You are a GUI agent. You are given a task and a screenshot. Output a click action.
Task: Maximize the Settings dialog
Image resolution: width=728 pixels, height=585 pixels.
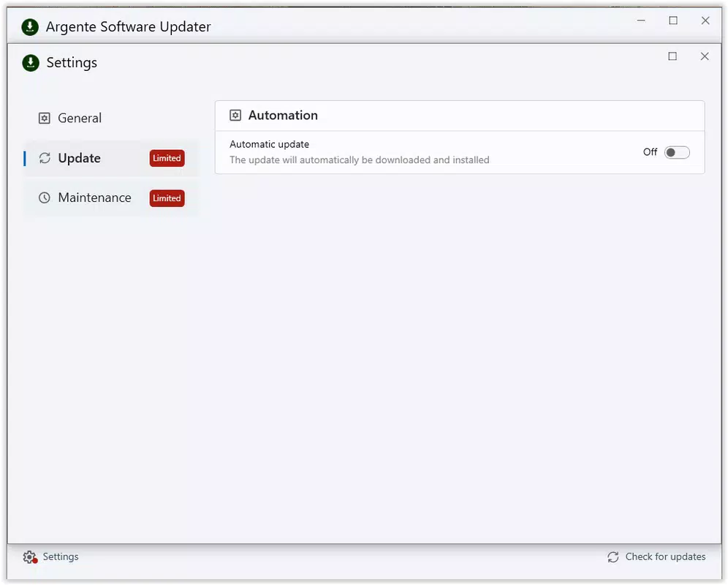click(x=672, y=56)
